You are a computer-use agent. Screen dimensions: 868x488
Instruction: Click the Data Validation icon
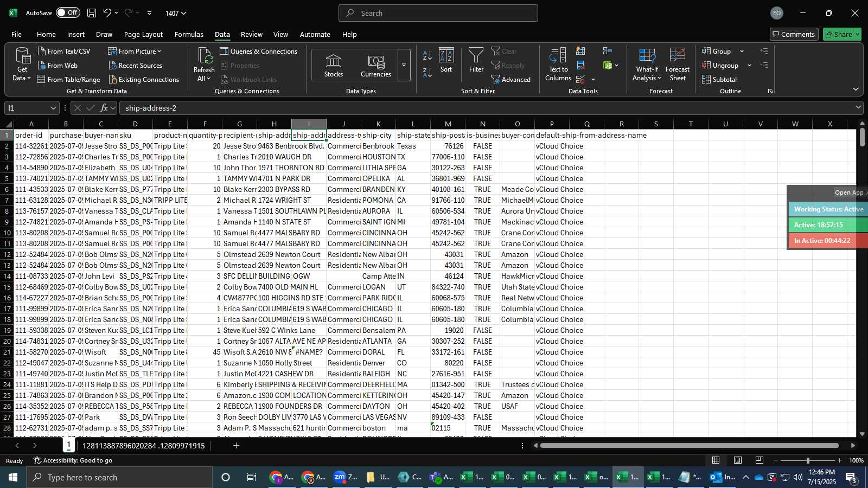coord(580,79)
